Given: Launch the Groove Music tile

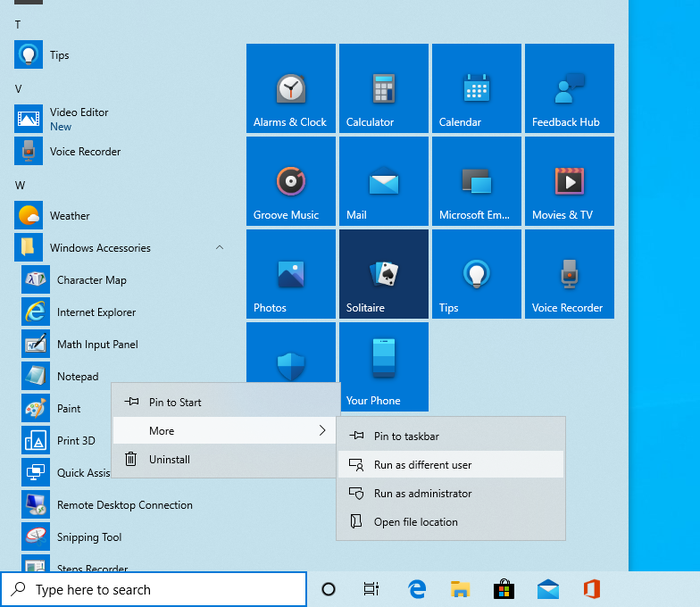Looking at the screenshot, I should 291,181.
